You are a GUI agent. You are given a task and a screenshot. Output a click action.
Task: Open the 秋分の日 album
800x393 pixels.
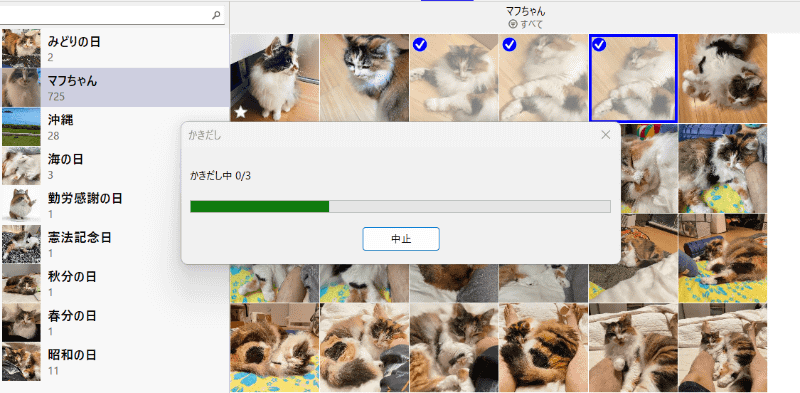pyautogui.click(x=114, y=283)
